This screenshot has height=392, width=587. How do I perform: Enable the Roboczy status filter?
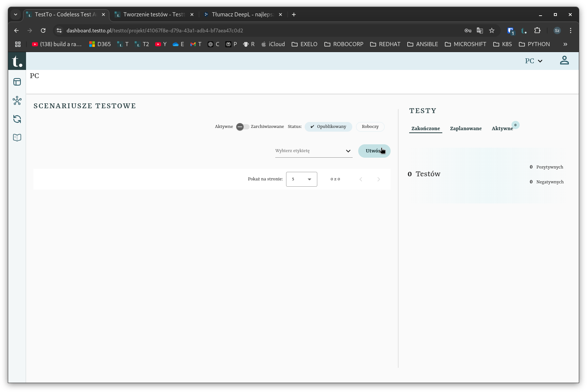(370, 127)
